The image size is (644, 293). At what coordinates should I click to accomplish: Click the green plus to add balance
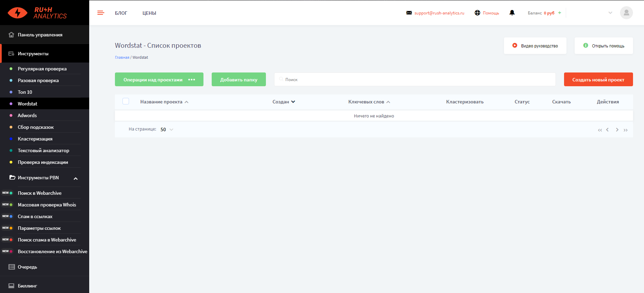coord(560,13)
